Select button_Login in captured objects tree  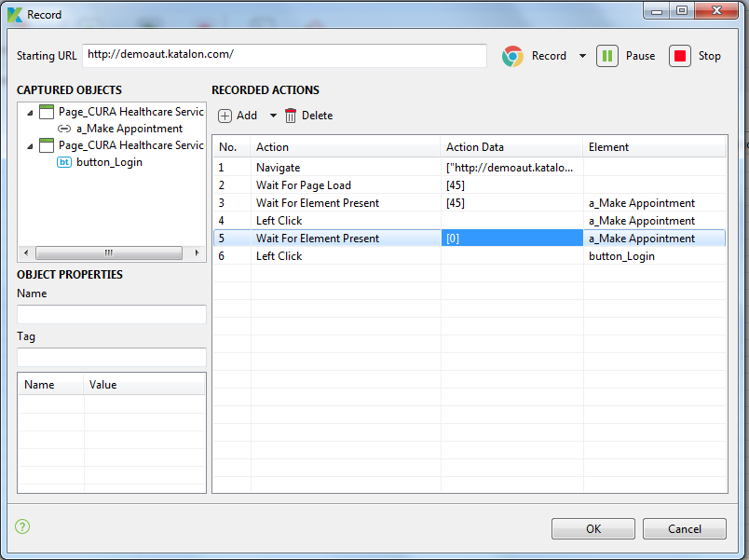[x=109, y=162]
